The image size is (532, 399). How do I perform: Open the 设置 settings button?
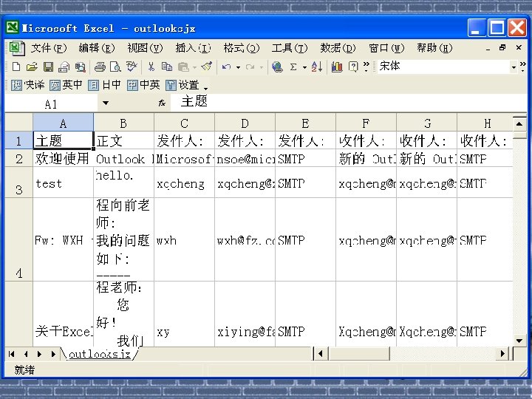(183, 85)
